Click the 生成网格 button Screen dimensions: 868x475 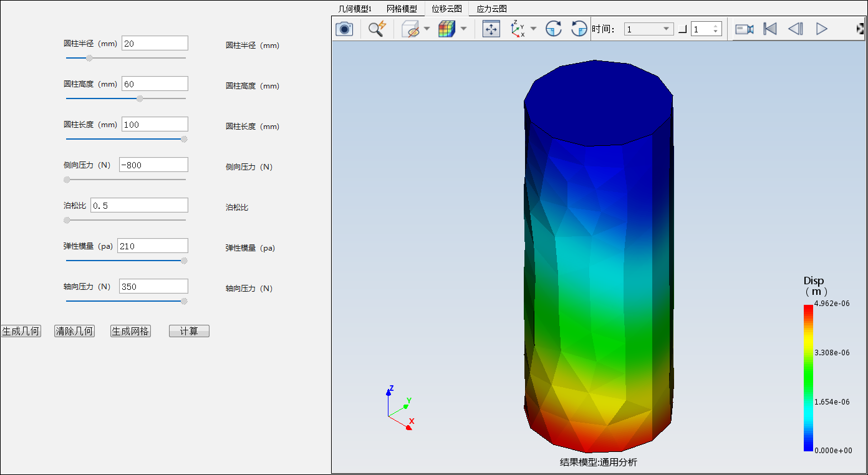point(130,331)
